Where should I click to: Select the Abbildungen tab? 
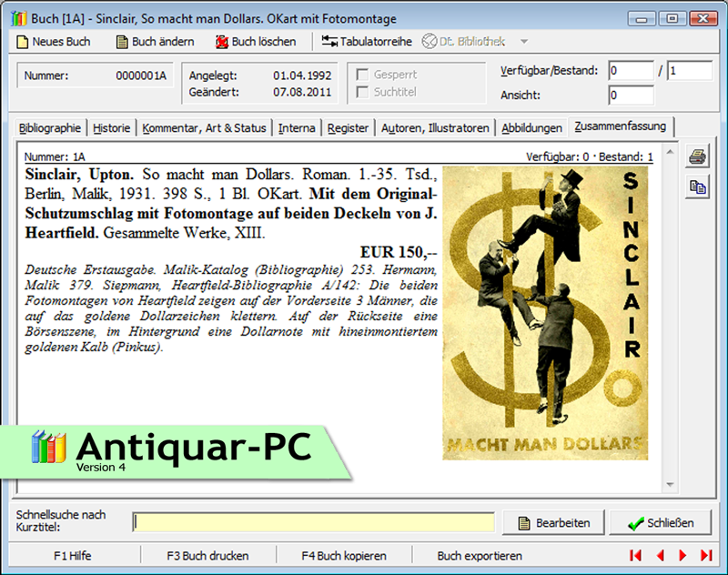(531, 128)
